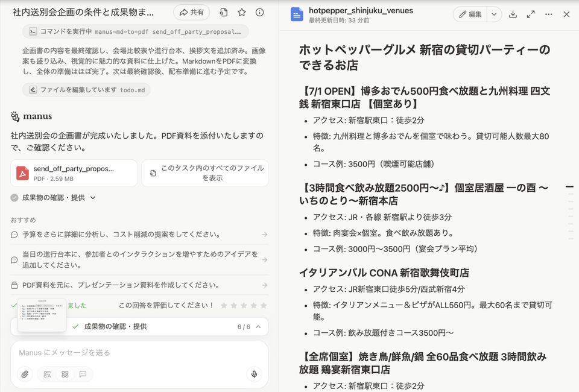This screenshot has height=392, width=579.
Task: Expand the 成果物の確認・提供 step chevron
Action: (x=93, y=198)
